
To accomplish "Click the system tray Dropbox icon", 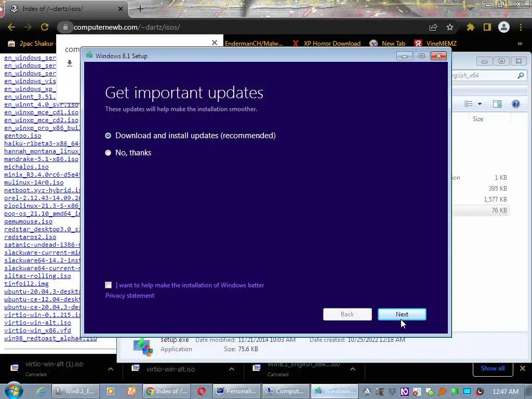I will click(392, 392).
